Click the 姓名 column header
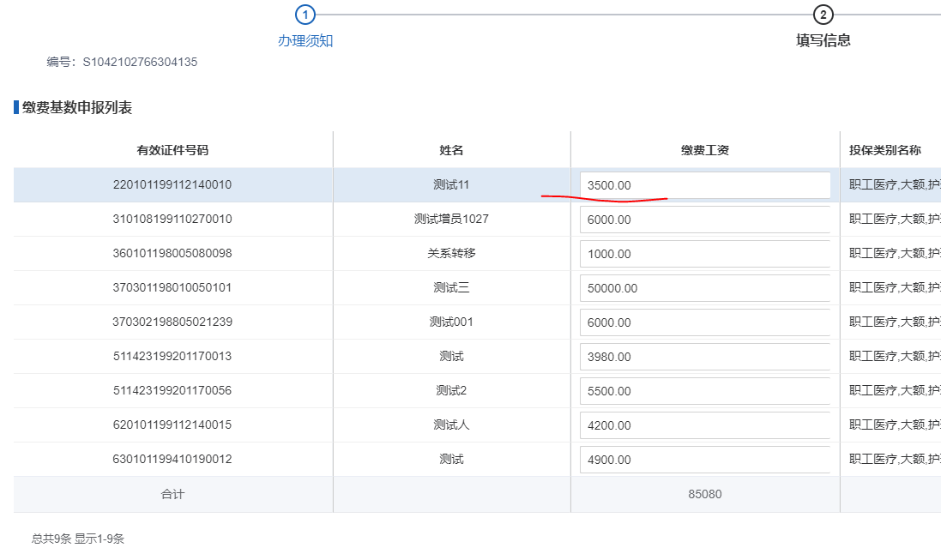 point(451,150)
